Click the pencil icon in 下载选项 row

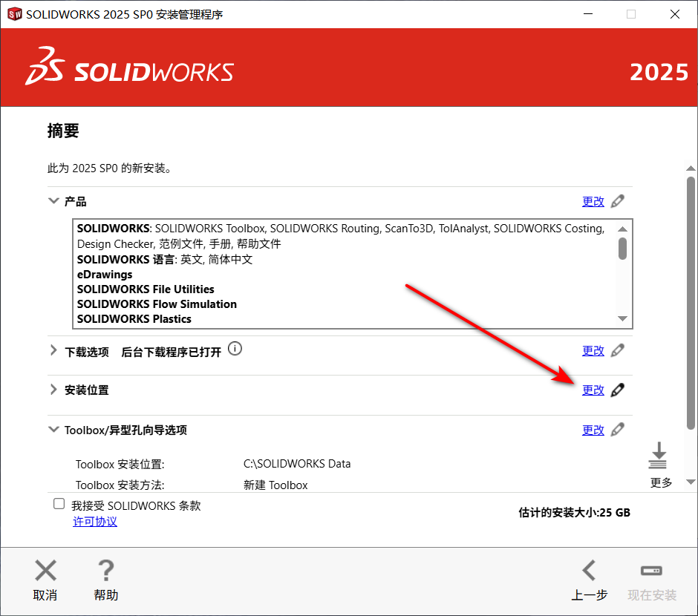coord(617,350)
